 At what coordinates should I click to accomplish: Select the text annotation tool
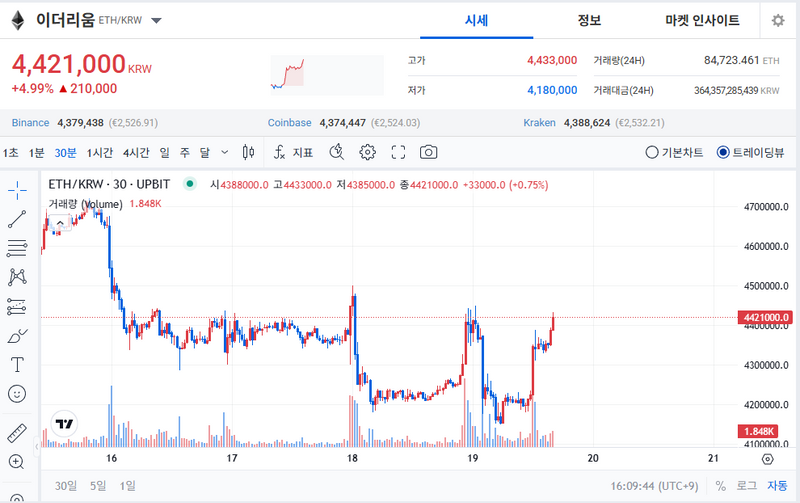click(17, 365)
